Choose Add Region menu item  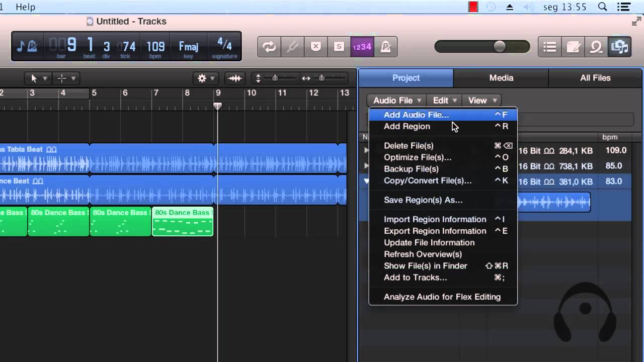(x=443, y=126)
